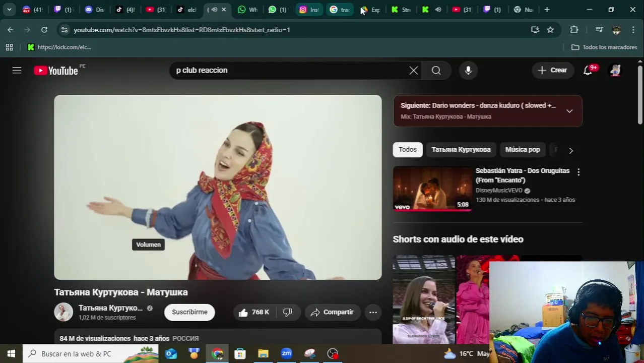
Task: Click the Buscar en la web & PC box
Action: pyautogui.click(x=91, y=354)
